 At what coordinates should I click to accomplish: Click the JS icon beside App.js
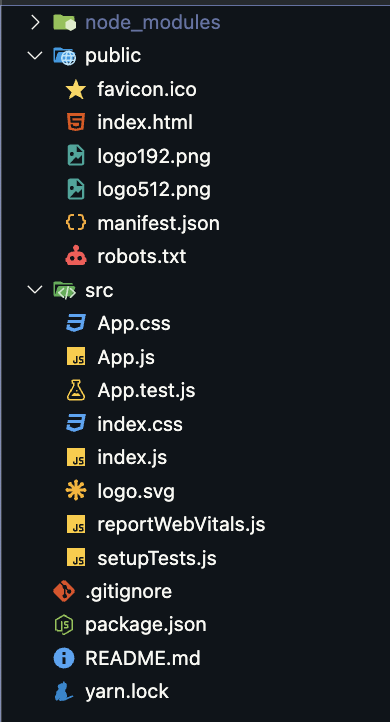pos(76,357)
